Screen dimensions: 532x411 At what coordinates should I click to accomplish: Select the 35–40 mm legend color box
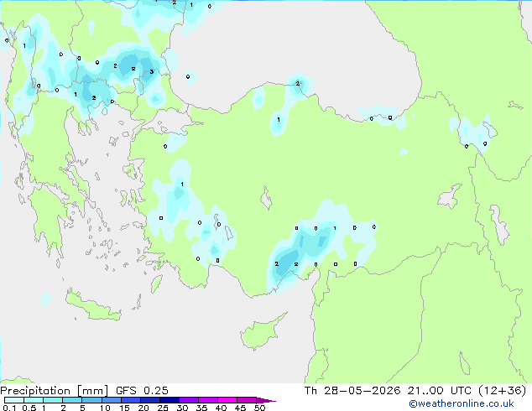208,400
